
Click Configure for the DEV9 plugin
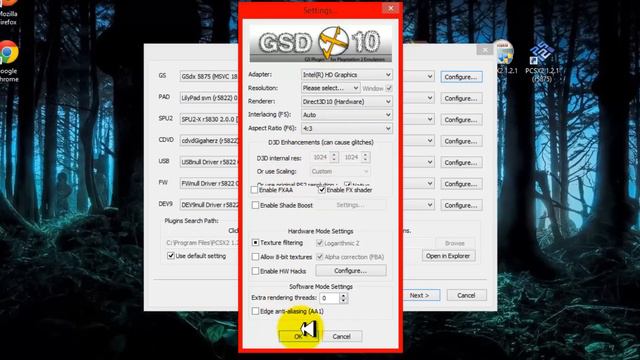(x=461, y=205)
